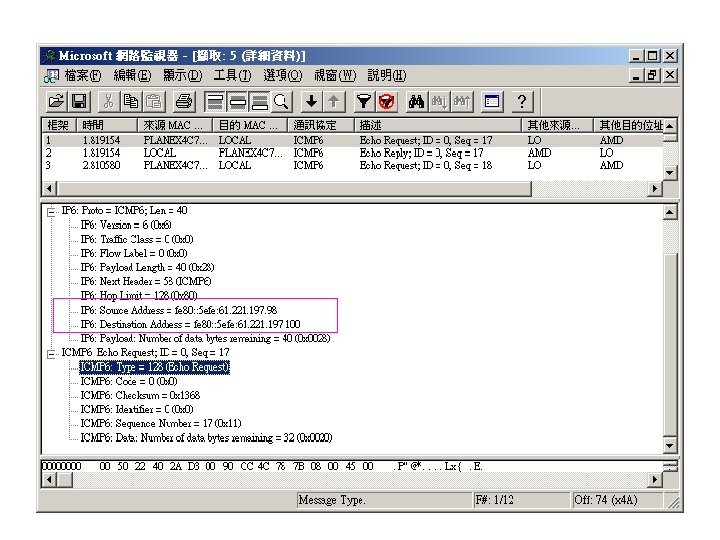720x540 pixels.
Task: Select frame 1 Echo Request Seq = 17
Action: 353,141
